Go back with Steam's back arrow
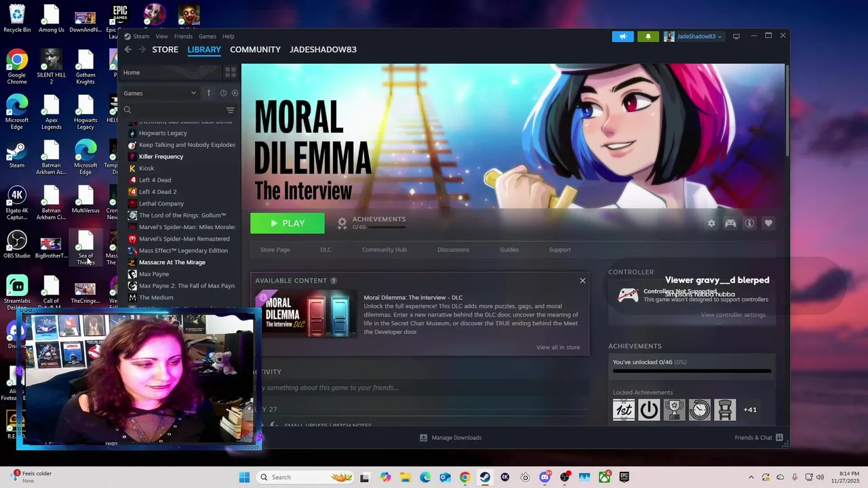 [x=127, y=49]
